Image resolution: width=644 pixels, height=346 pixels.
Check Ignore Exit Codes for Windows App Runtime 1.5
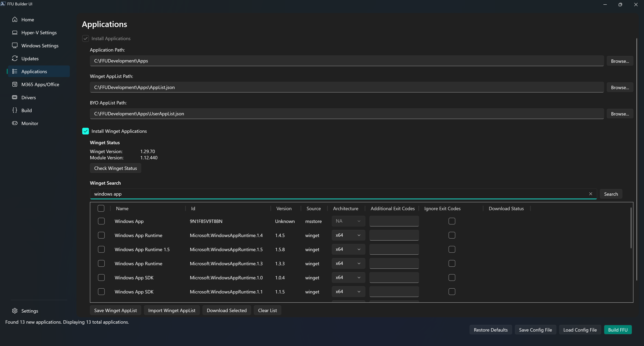pyautogui.click(x=452, y=249)
